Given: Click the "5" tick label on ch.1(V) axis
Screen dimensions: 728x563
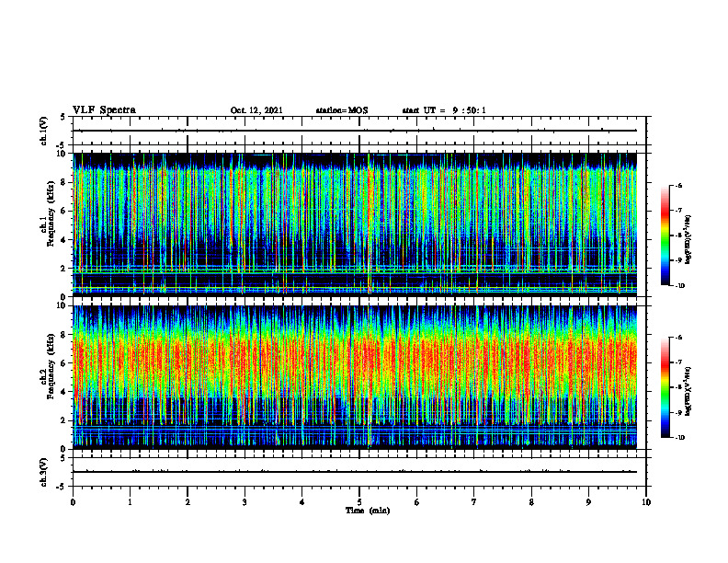Looking at the screenshot, I should (x=63, y=118).
